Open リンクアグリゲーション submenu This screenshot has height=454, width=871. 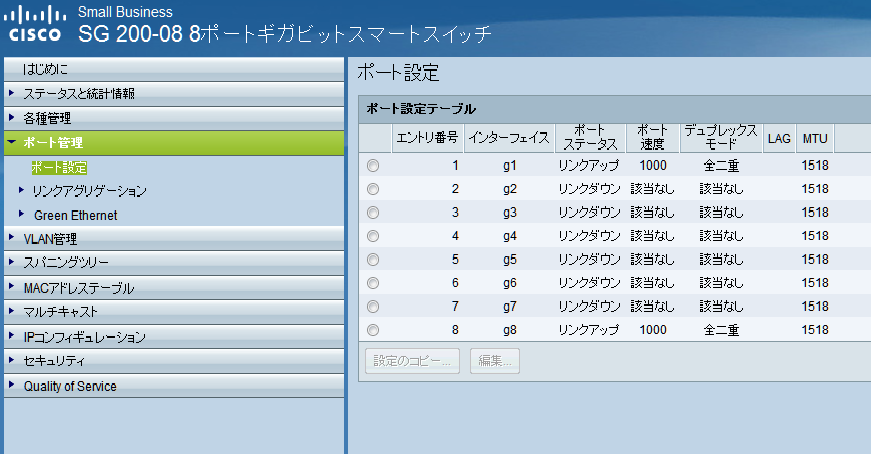point(89,191)
